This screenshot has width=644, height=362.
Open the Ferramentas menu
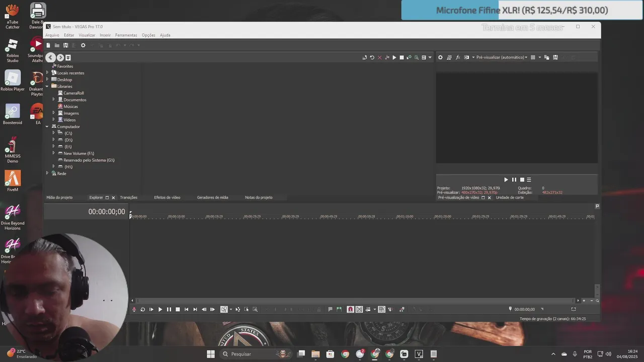pyautogui.click(x=126, y=35)
